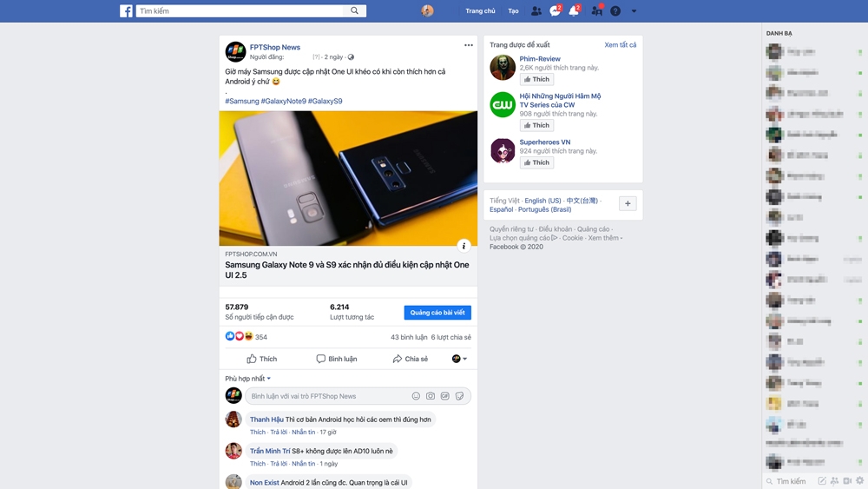Screen dimensions: 868x489
Task: Open the notifications bell icon
Action: (574, 11)
